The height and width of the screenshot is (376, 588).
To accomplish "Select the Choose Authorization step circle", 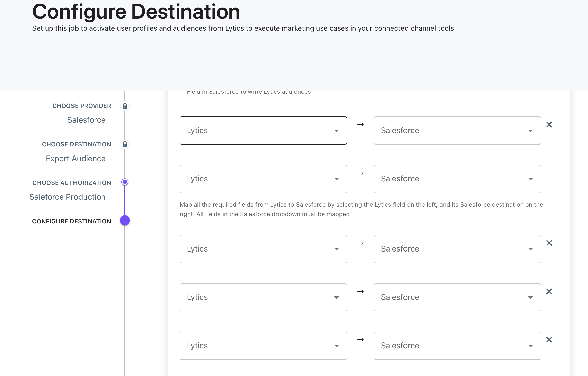I will (x=125, y=182).
